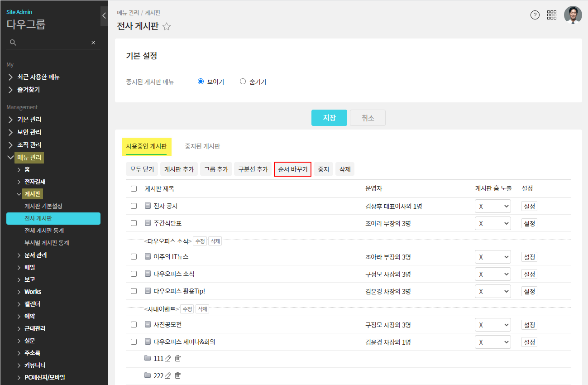Open 게시판 기본설정 in the sidebar

pyautogui.click(x=43, y=206)
